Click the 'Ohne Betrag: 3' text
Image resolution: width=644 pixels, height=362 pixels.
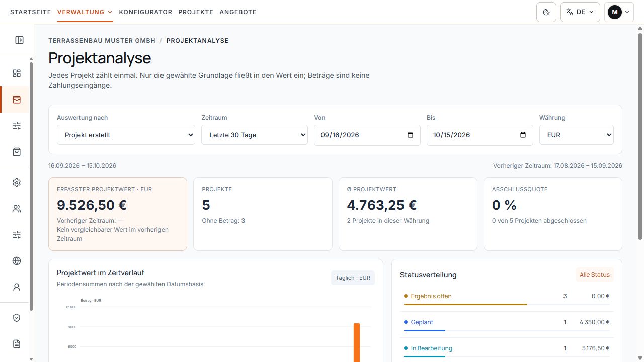click(x=223, y=221)
